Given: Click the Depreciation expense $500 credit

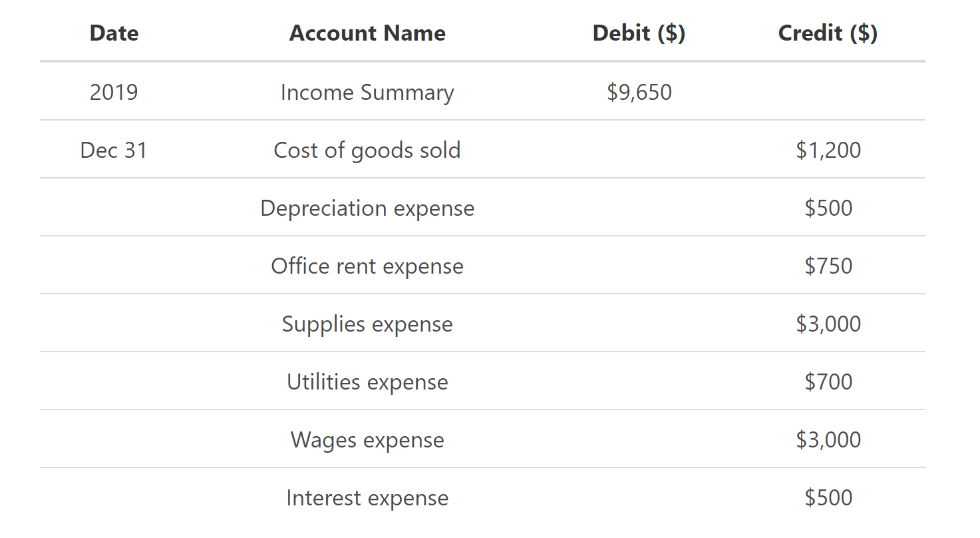Looking at the screenshot, I should click(828, 208).
